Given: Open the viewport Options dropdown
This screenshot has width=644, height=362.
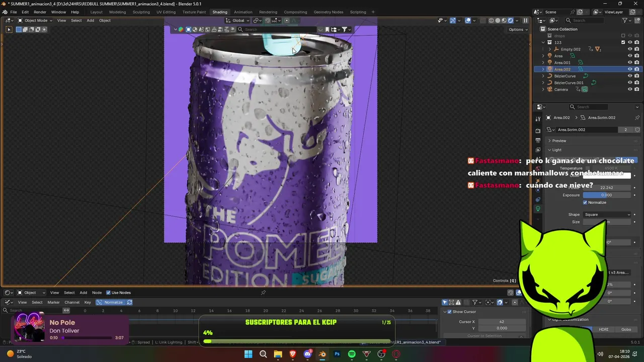Looking at the screenshot, I should click(518, 30).
